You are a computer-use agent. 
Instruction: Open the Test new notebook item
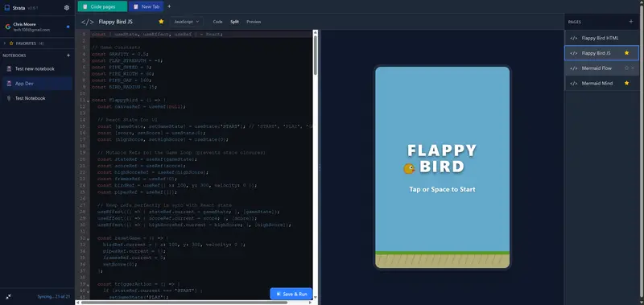[37, 68]
